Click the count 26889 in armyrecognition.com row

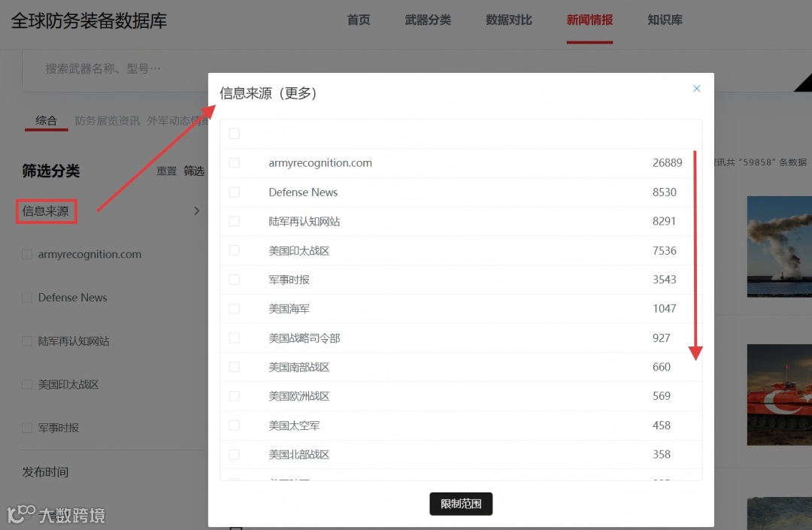(667, 162)
